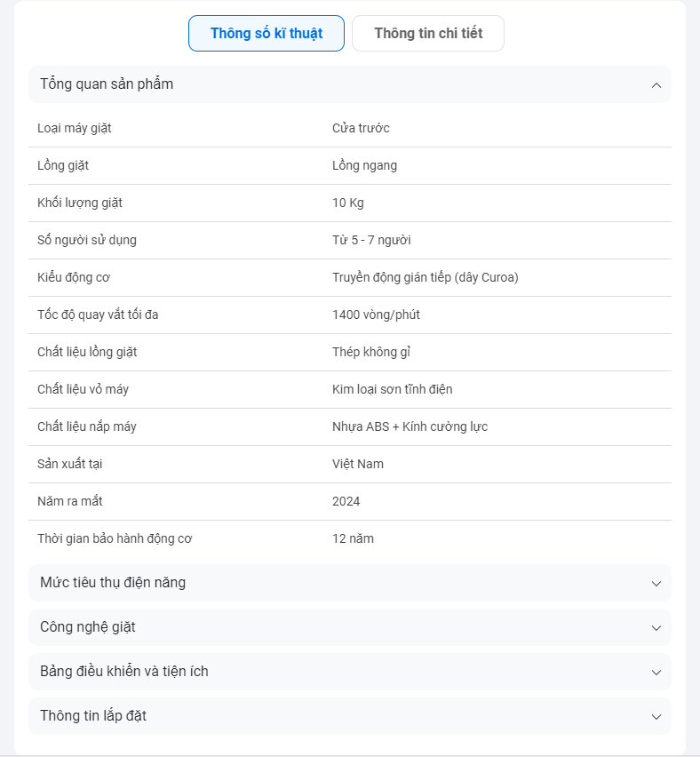Click the down arrow beside Công nghệ giặt
Screen dimensions: 700x757
656,628
